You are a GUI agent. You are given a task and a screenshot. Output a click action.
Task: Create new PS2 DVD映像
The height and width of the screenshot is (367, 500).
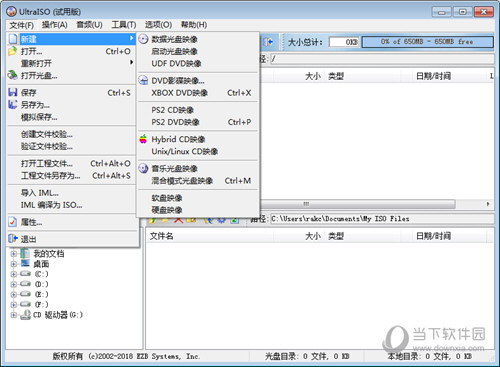point(198,122)
